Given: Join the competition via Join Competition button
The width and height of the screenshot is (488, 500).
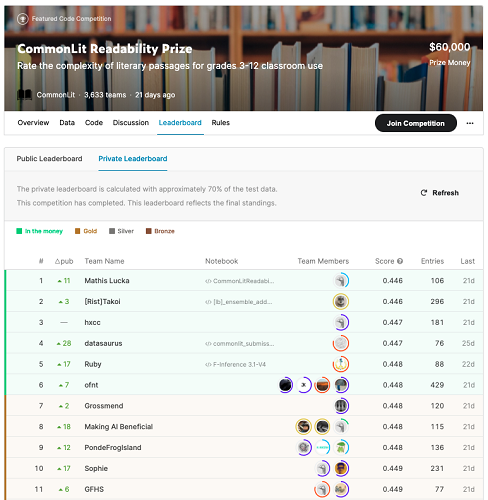Looking at the screenshot, I should click(416, 123).
